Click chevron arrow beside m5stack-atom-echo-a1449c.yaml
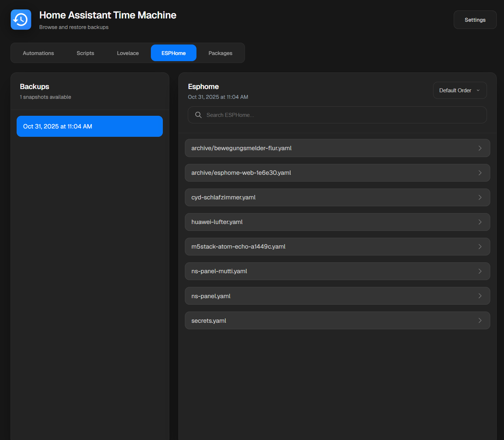Image resolution: width=504 pixels, height=440 pixels. click(480, 247)
